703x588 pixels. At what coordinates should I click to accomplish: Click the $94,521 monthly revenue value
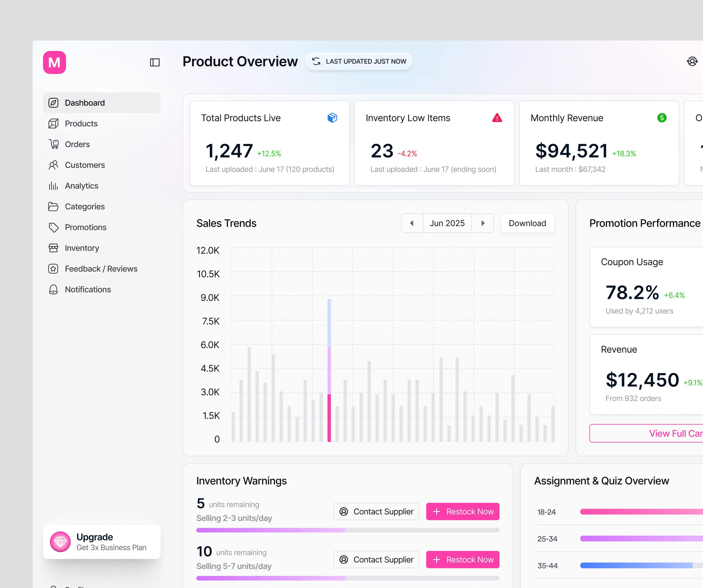[x=572, y=151]
